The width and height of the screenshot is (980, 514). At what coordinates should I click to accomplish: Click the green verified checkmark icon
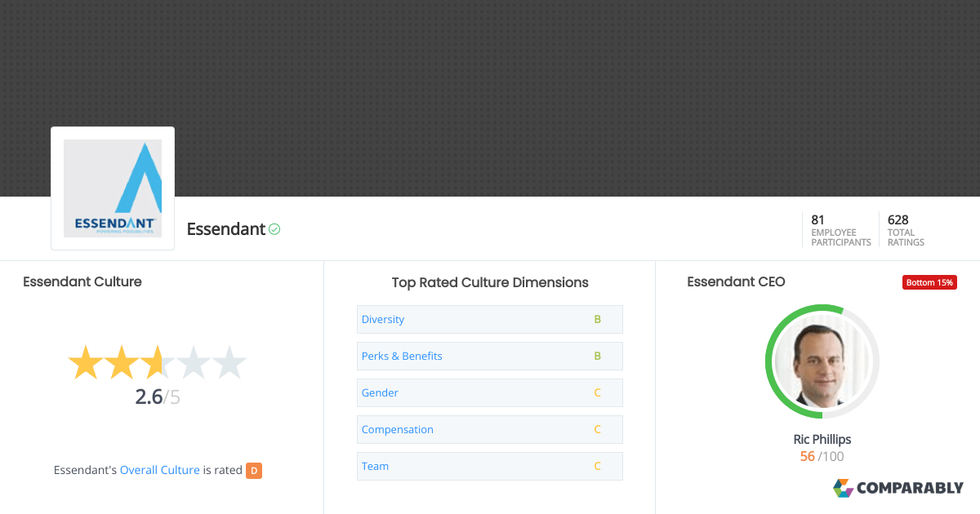(274, 229)
